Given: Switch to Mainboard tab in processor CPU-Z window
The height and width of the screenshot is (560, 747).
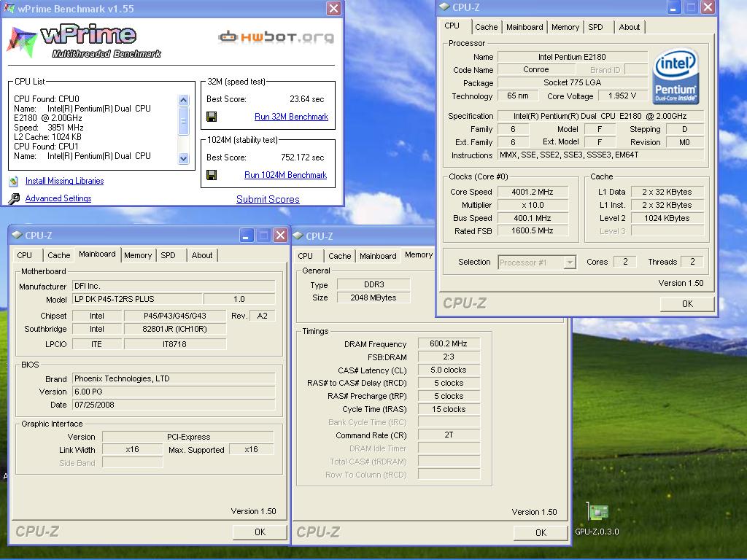Looking at the screenshot, I should (x=525, y=27).
